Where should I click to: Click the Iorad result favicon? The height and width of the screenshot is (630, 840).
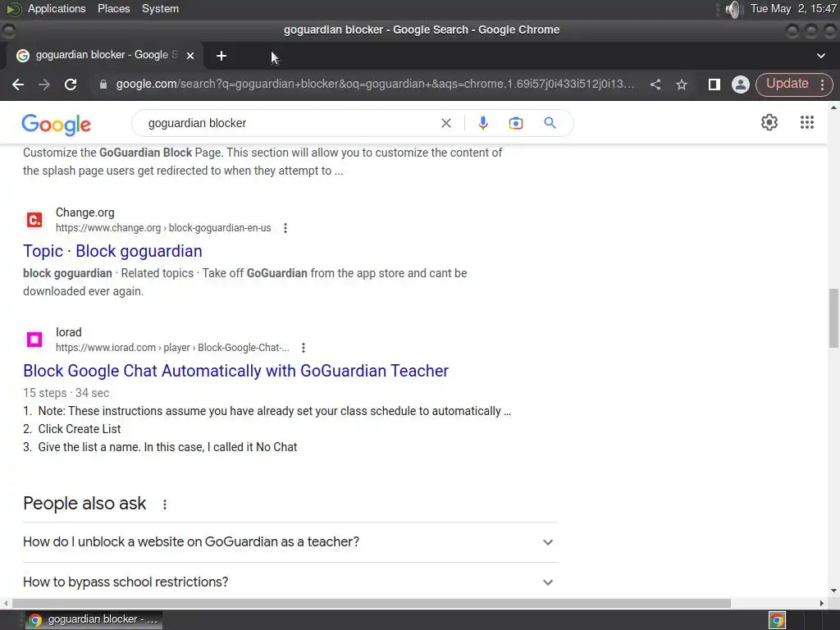(x=34, y=340)
